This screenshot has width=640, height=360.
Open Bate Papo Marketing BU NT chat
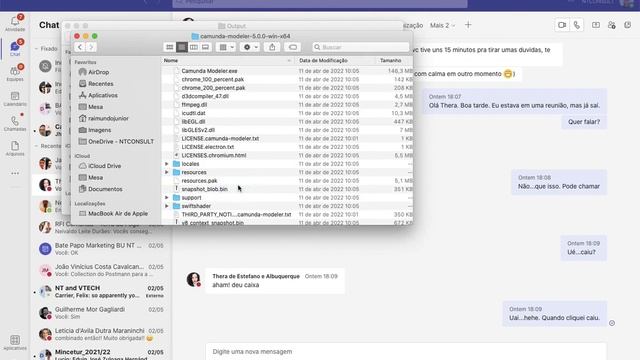click(101, 249)
